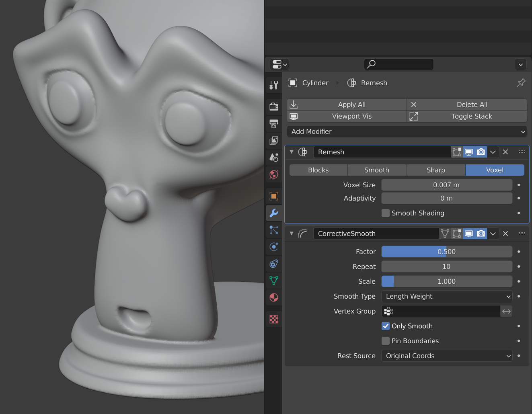
Task: Open the Rest Source dropdown
Action: pos(446,356)
